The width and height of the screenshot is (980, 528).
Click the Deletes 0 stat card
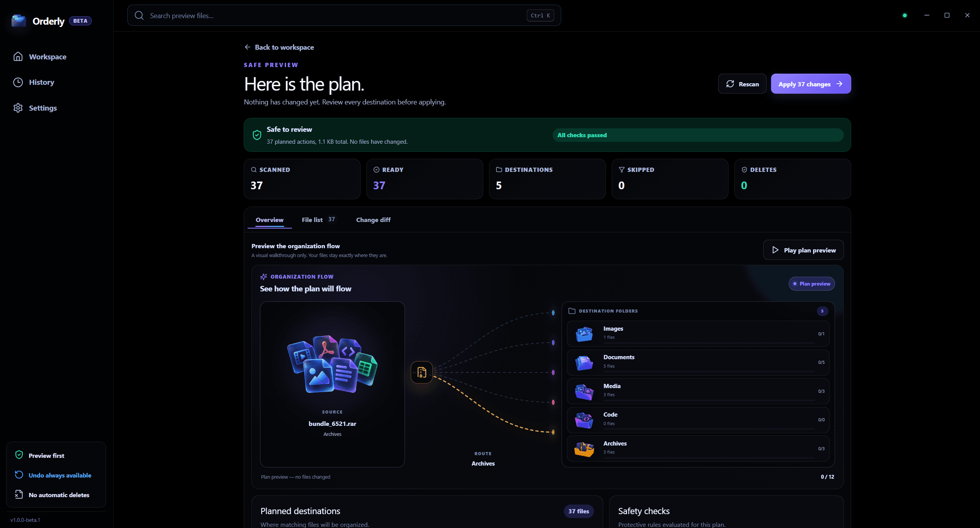pyautogui.click(x=793, y=179)
